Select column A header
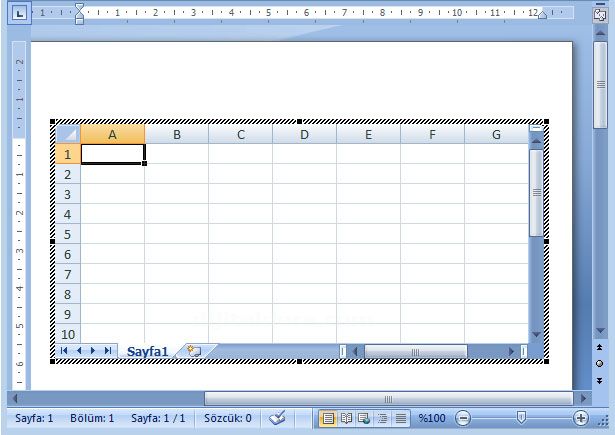This screenshot has width=615, height=435. [x=113, y=134]
